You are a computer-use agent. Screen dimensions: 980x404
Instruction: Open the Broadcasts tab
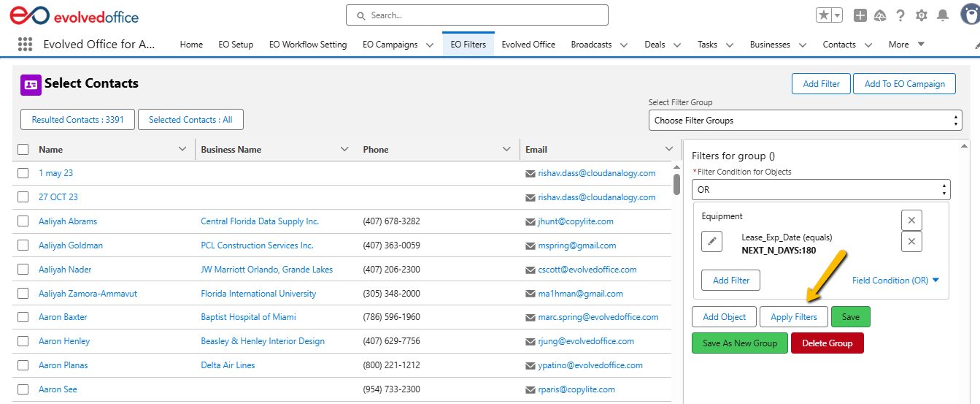coord(591,45)
